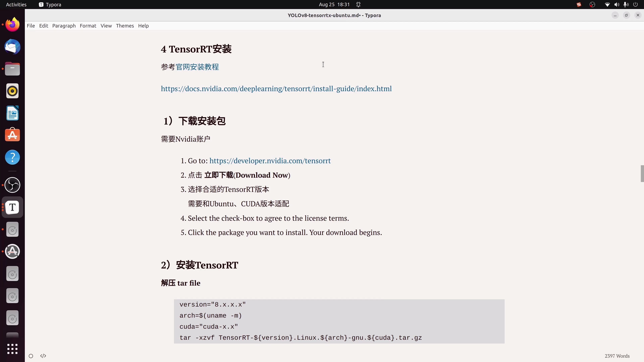Click the 2397 Words counter
Image resolution: width=644 pixels, height=362 pixels.
(617, 356)
